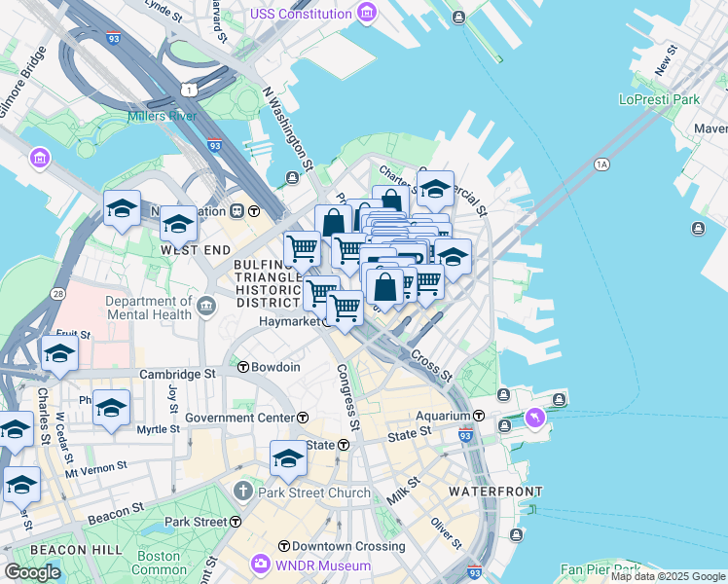Open the school marker above WEST END label
The image size is (728, 584).
179,227
